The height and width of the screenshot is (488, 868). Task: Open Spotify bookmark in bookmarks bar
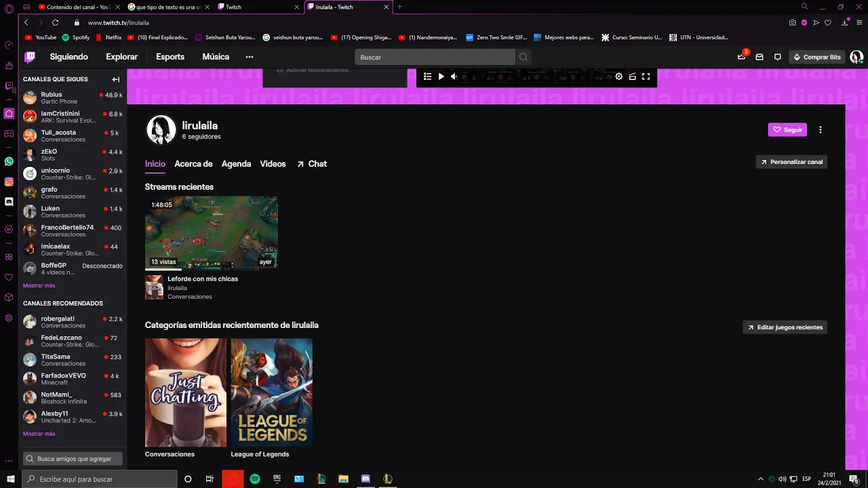(75, 37)
